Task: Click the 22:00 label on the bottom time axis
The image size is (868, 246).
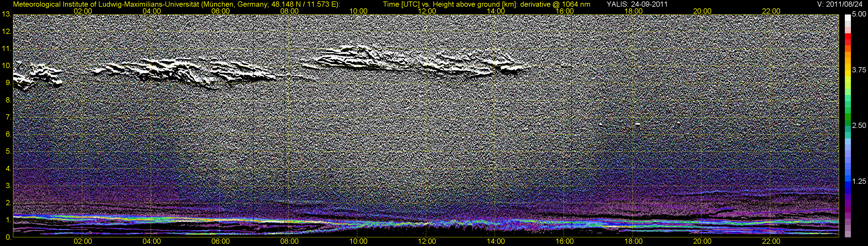Action: 771,241
